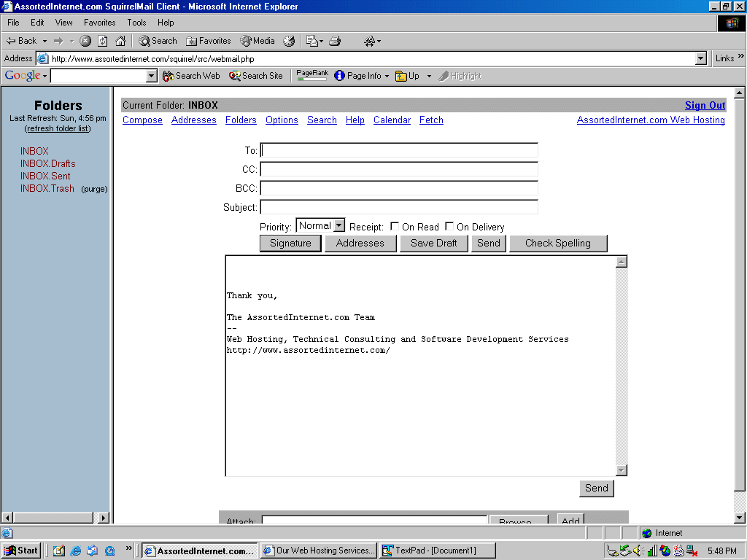Screen dimensions: 747x560
Task: Enable the On Delivery receipt checkbox
Action: click(x=449, y=226)
